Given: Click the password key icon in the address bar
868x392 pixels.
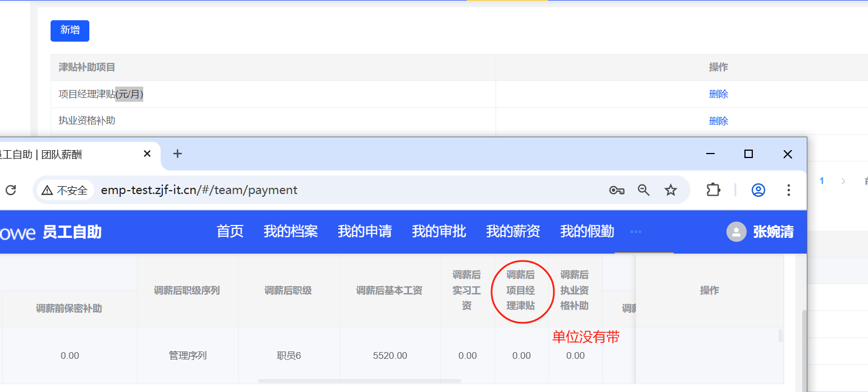Looking at the screenshot, I should pos(616,190).
